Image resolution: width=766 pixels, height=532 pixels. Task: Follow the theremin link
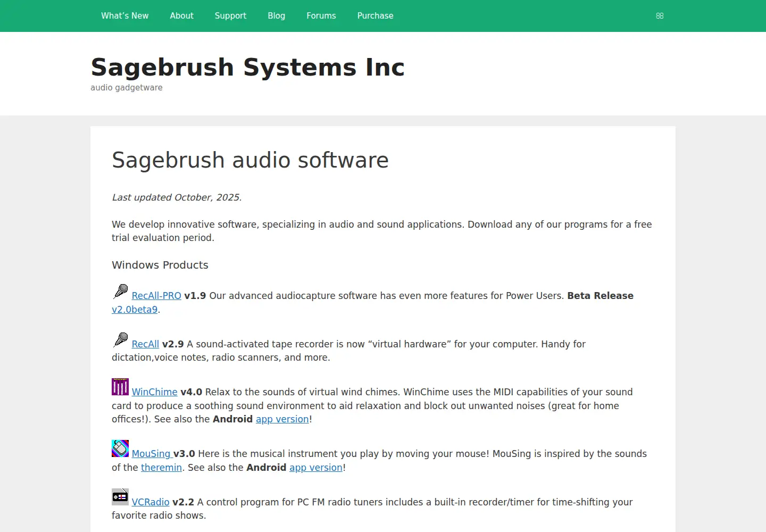(x=161, y=468)
